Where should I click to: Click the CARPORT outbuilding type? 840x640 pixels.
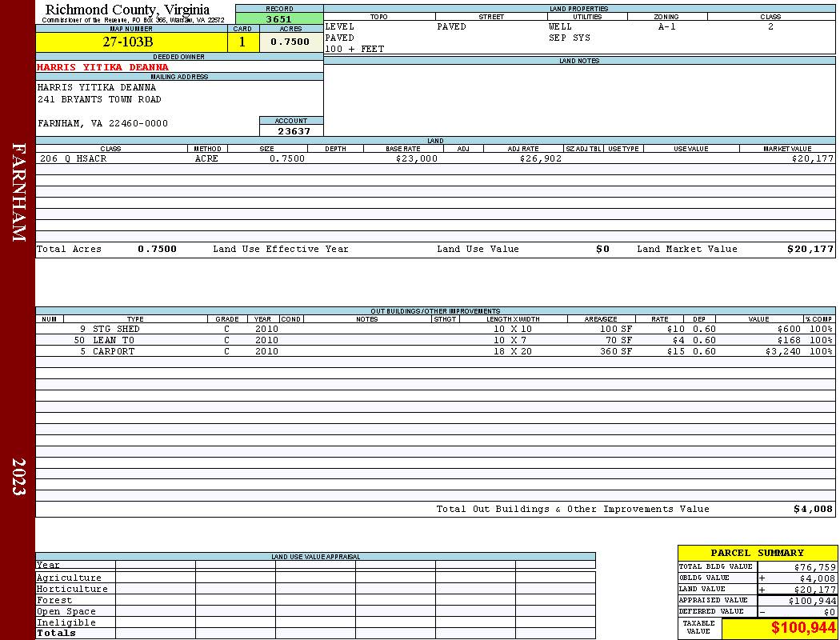pos(114,351)
